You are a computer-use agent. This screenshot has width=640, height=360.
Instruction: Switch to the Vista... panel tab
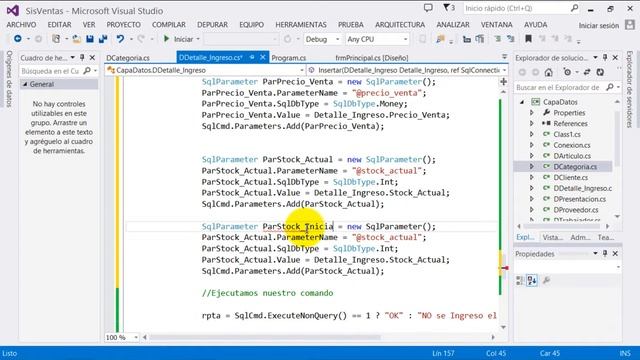(x=552, y=237)
